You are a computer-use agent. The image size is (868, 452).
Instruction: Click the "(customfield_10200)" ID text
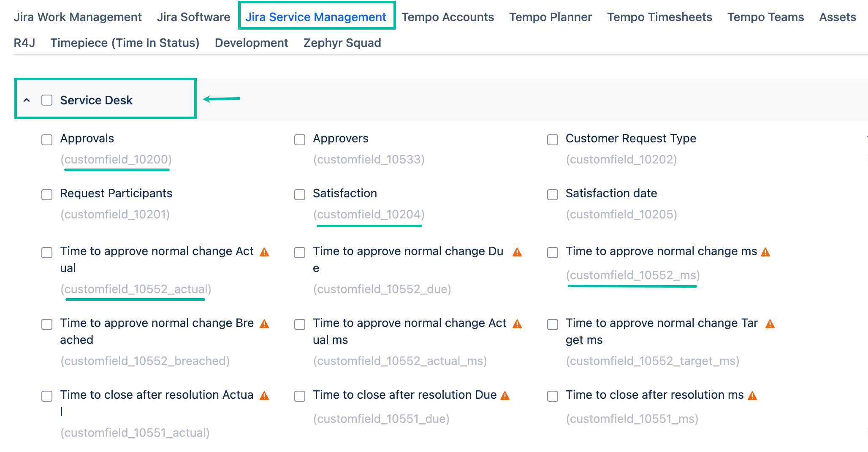[116, 159]
